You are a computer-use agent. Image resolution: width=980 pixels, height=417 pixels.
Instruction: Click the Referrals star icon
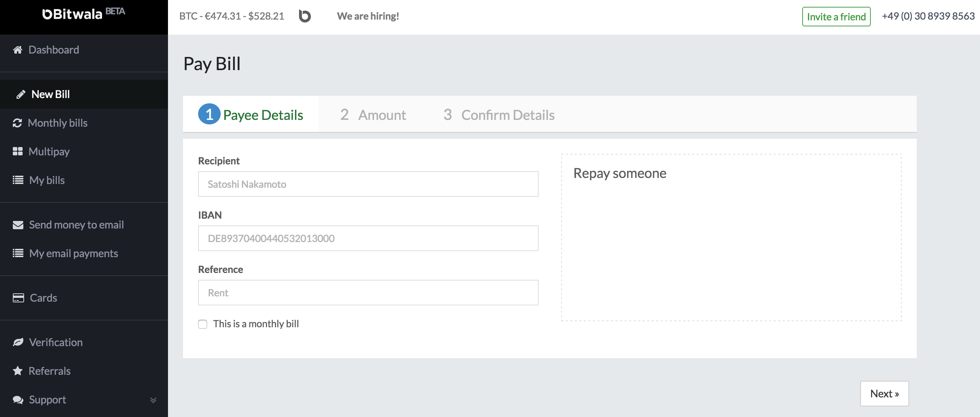[x=17, y=370]
